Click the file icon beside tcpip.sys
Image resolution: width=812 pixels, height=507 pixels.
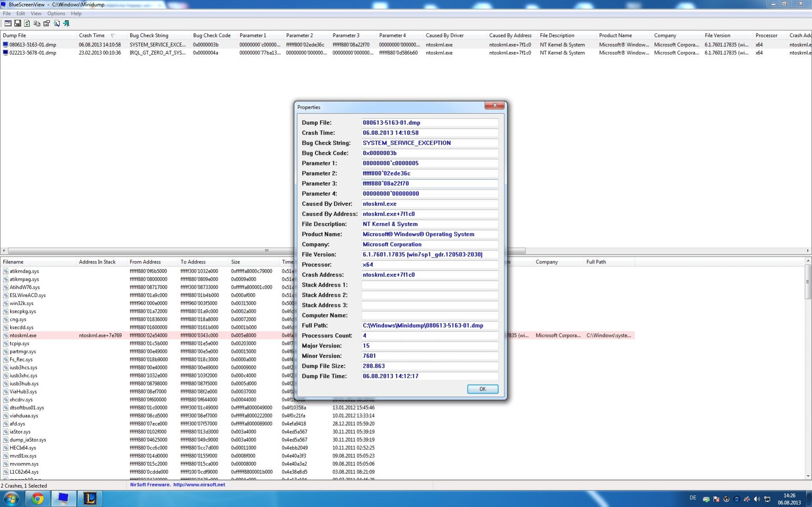(6, 343)
